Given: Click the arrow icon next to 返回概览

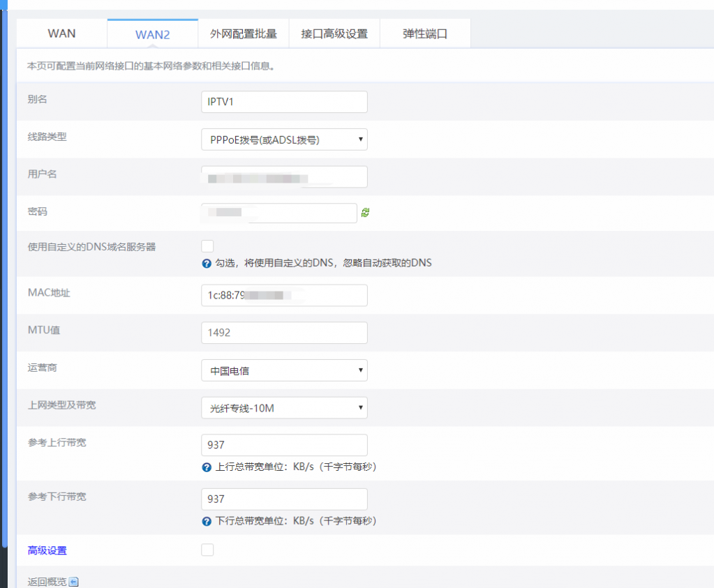Looking at the screenshot, I should coord(74,582).
